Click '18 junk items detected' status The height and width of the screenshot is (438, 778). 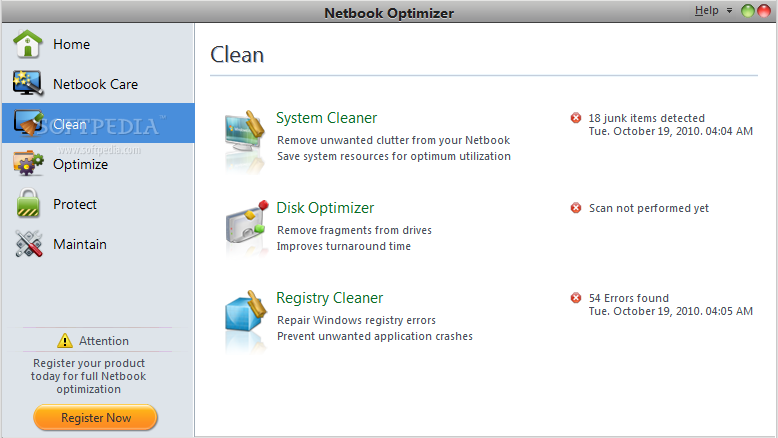647,118
